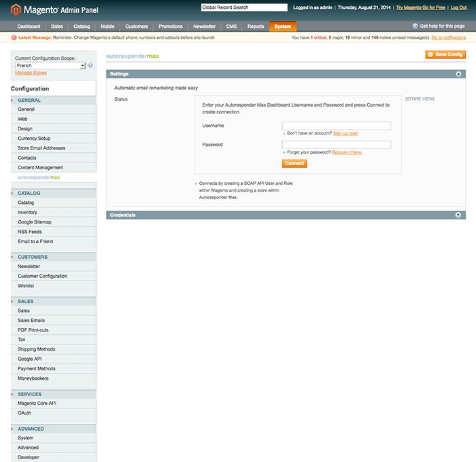The height and width of the screenshot is (462, 476).
Task: Open the Dashboard menu
Action: [29, 26]
